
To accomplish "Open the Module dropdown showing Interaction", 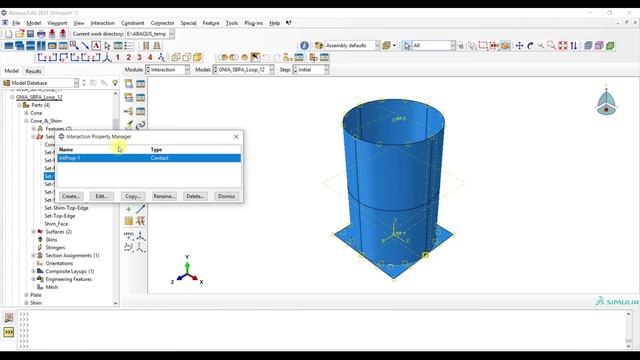I will pyautogui.click(x=168, y=70).
